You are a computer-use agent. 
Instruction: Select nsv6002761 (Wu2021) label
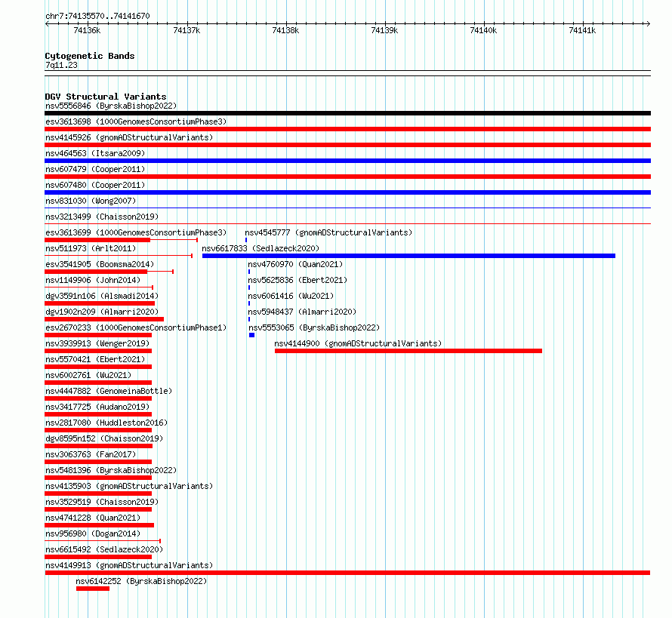(88, 375)
